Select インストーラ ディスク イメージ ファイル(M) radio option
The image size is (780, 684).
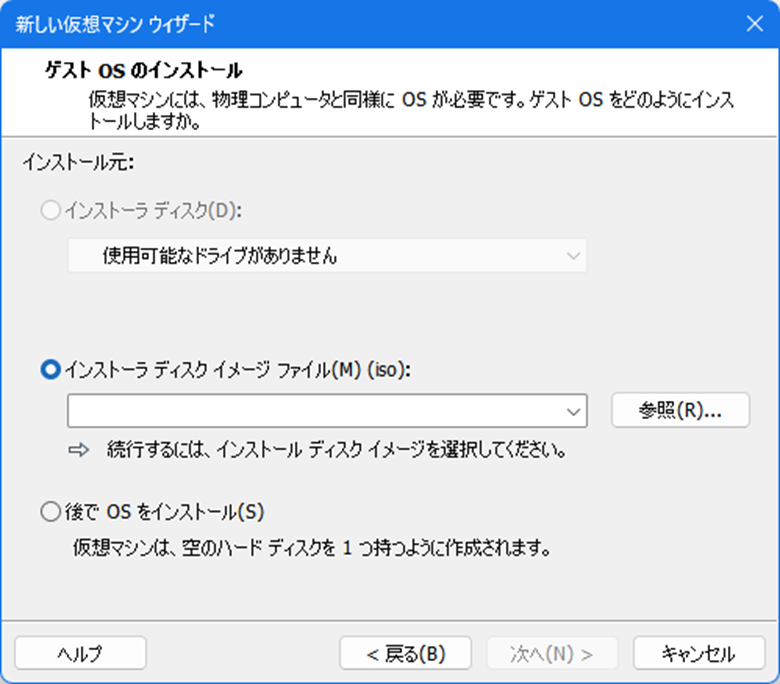50,369
